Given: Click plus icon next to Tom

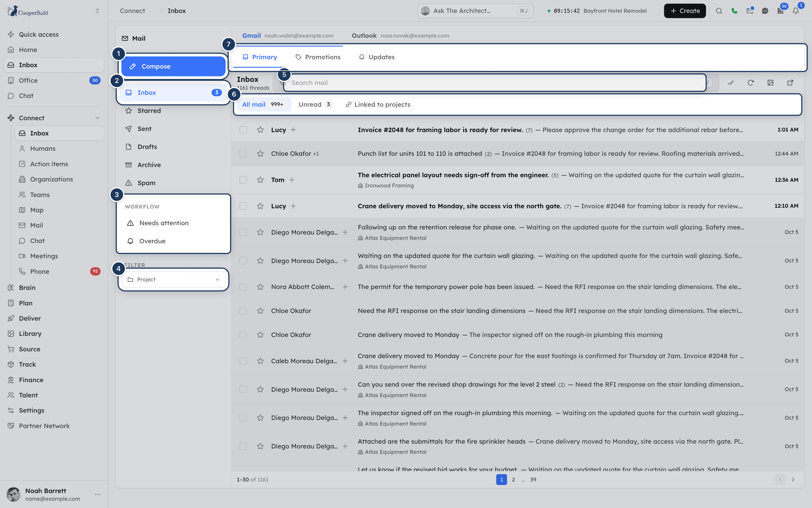Looking at the screenshot, I should click(x=292, y=180).
